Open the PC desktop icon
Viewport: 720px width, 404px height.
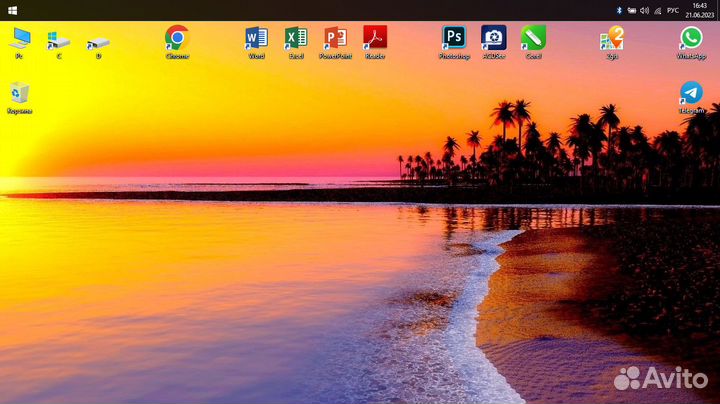click(x=20, y=42)
